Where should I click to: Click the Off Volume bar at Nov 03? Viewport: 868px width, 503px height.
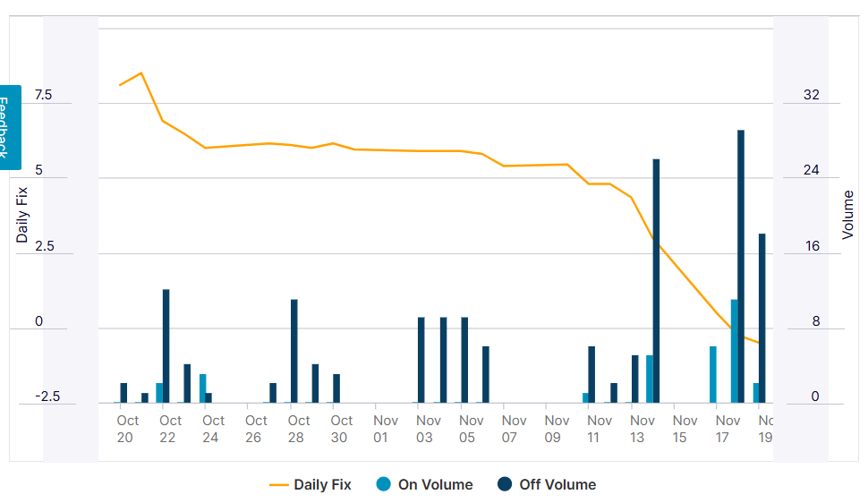(x=421, y=360)
